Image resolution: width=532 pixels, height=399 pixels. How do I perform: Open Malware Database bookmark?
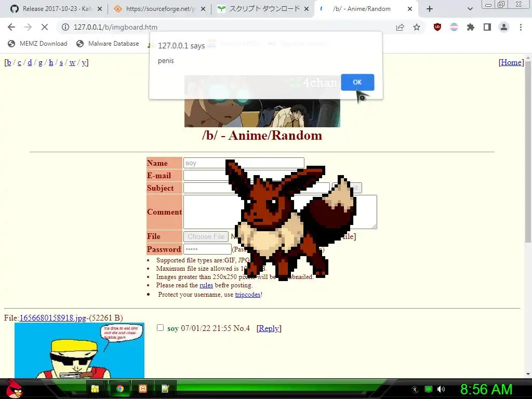tap(108, 44)
